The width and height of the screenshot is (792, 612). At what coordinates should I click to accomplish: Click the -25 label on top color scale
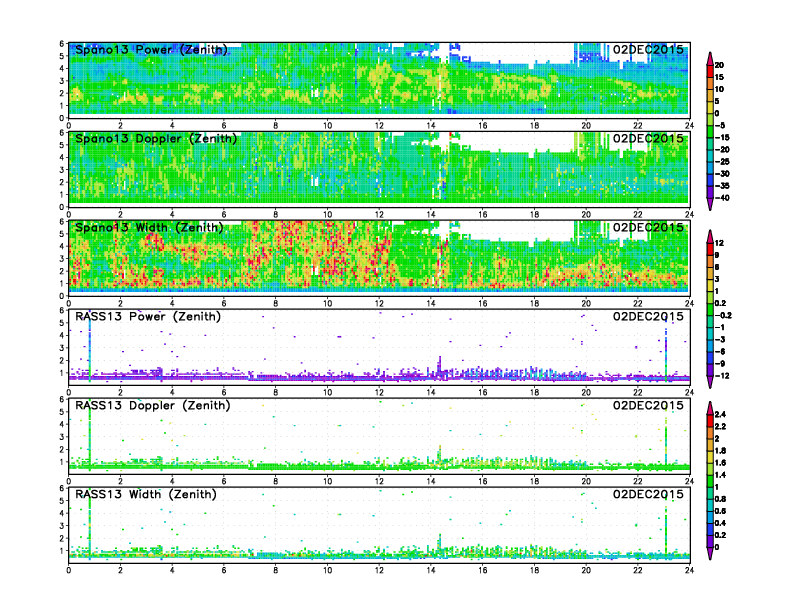pyautogui.click(x=722, y=162)
